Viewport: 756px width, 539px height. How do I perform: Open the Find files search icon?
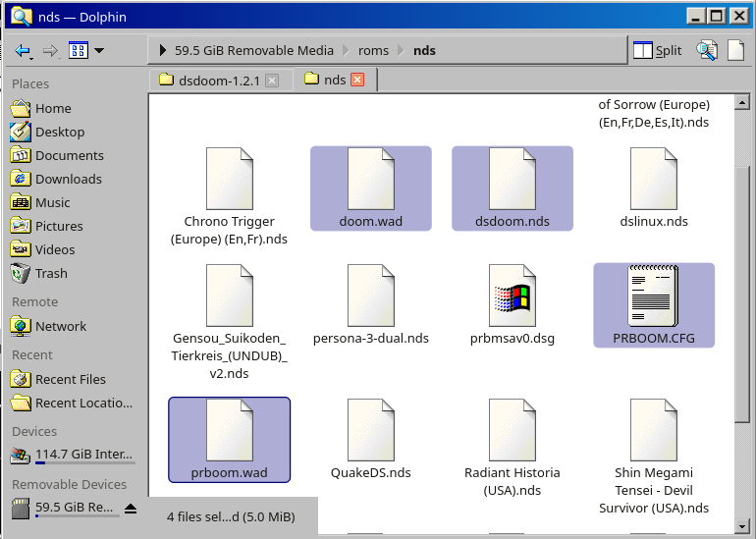pyautogui.click(x=706, y=50)
